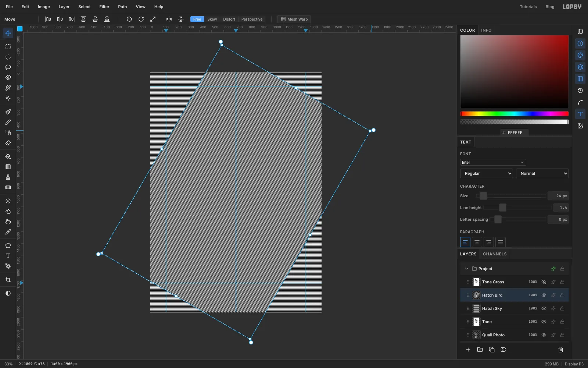Select center paragraph alignment
The image size is (588, 368).
pyautogui.click(x=477, y=242)
